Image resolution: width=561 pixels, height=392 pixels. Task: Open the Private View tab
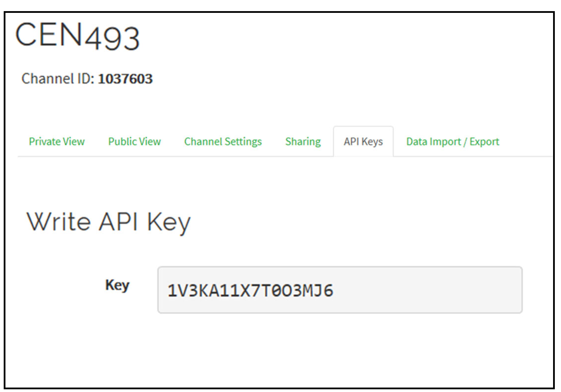point(57,142)
